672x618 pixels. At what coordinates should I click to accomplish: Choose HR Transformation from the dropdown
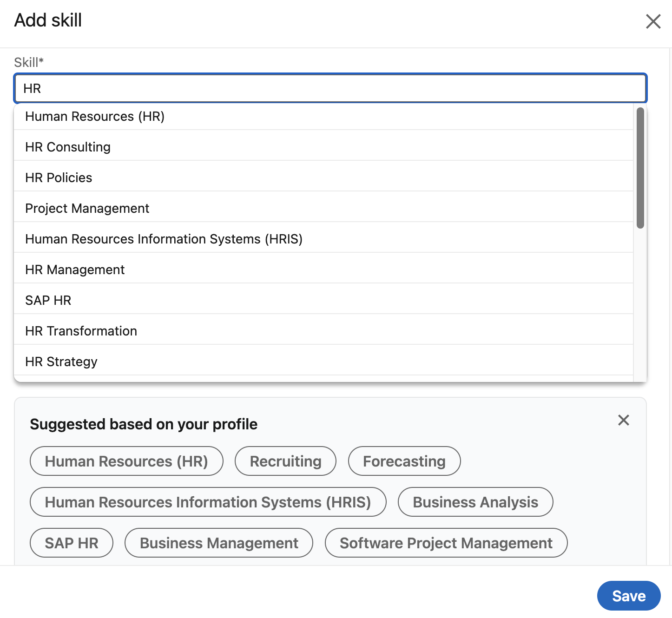(81, 331)
